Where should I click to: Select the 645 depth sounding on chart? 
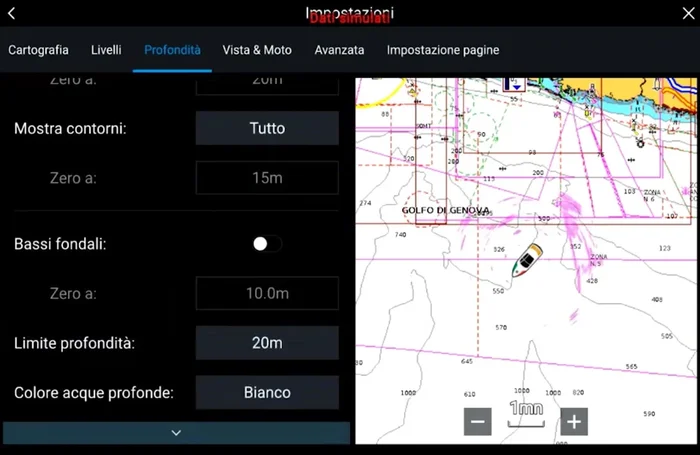click(x=467, y=361)
